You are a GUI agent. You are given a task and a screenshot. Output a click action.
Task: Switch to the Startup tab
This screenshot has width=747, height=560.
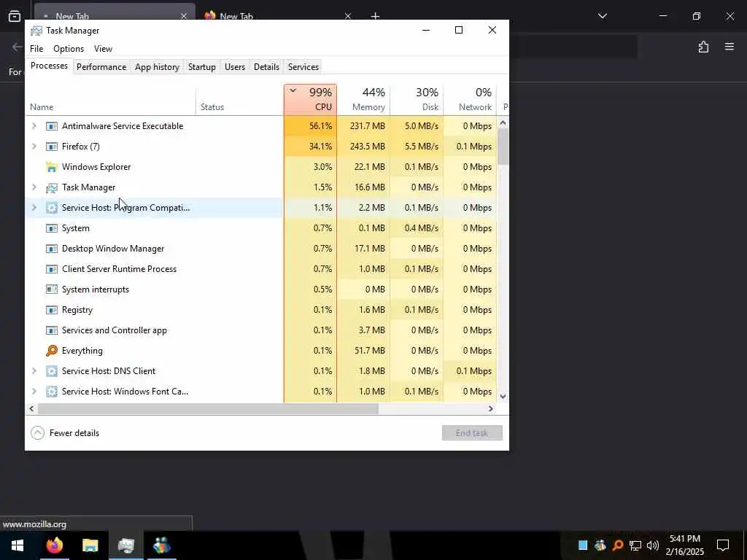click(x=202, y=67)
